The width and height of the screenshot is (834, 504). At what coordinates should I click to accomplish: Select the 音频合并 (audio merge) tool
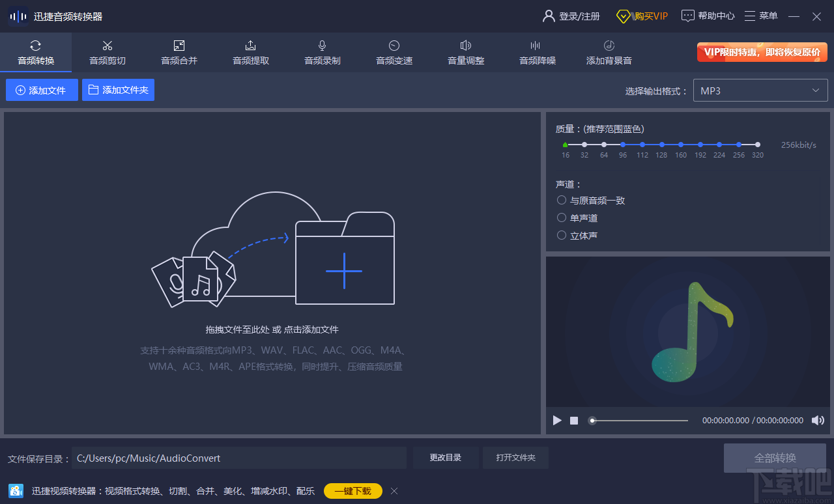179,52
